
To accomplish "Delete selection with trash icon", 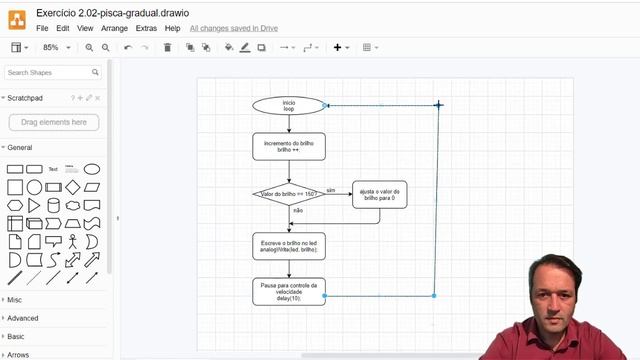I will (x=167, y=48).
